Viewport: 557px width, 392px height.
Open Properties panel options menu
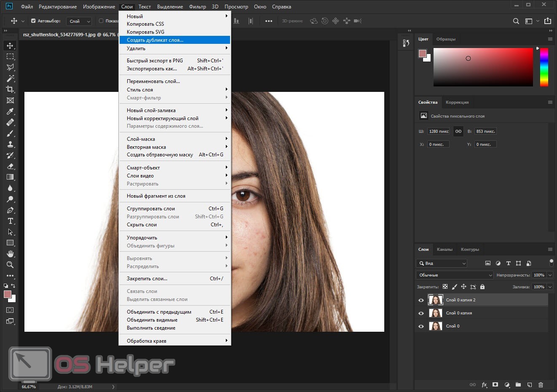click(550, 102)
